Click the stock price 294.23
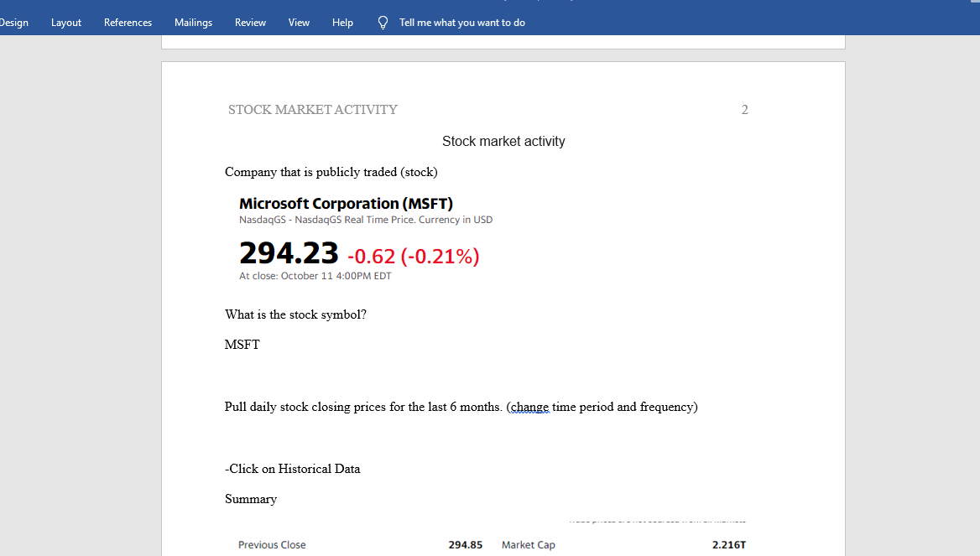The image size is (980, 556). [x=289, y=253]
